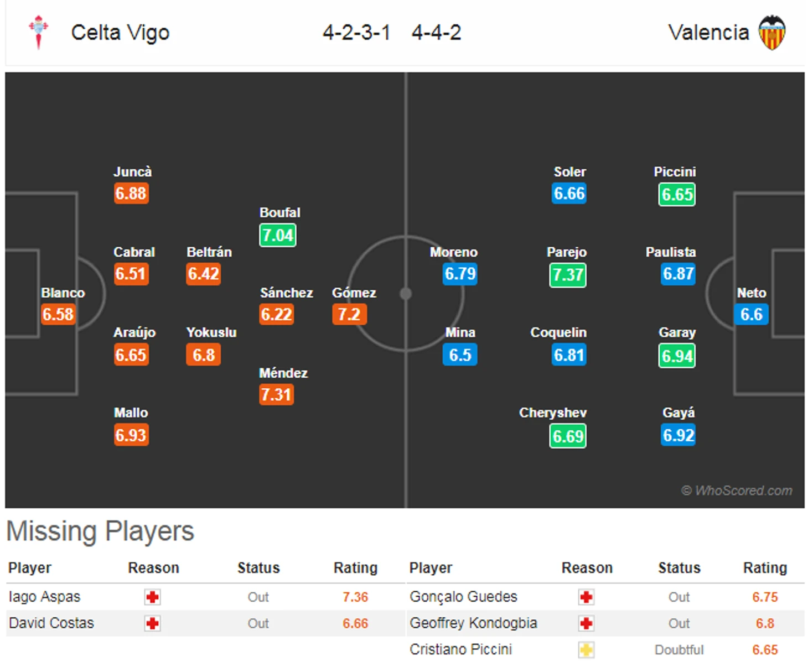Select Garay's 6.94 rating badge
808x672 pixels.
[677, 356]
